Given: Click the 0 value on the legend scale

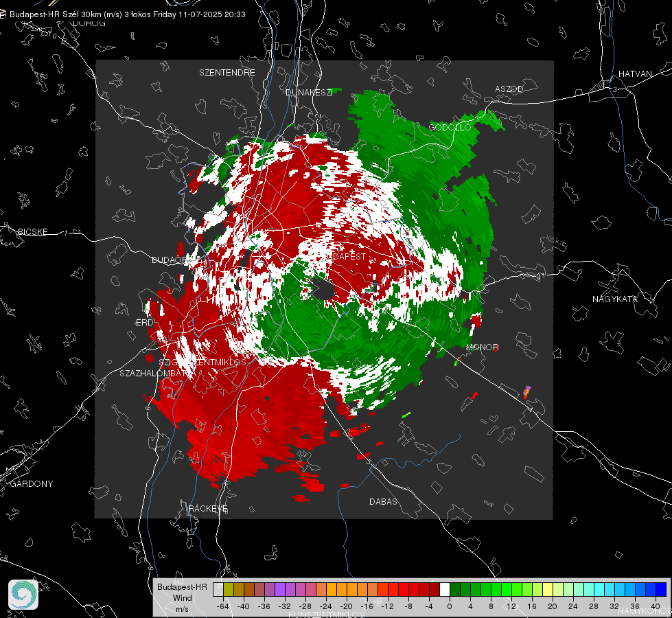Looking at the screenshot, I should (x=449, y=606).
